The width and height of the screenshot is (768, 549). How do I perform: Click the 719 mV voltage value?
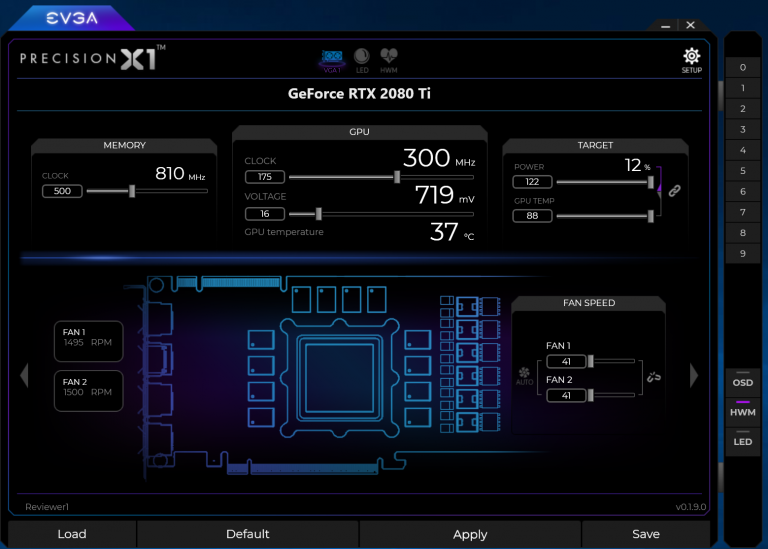coord(445,195)
